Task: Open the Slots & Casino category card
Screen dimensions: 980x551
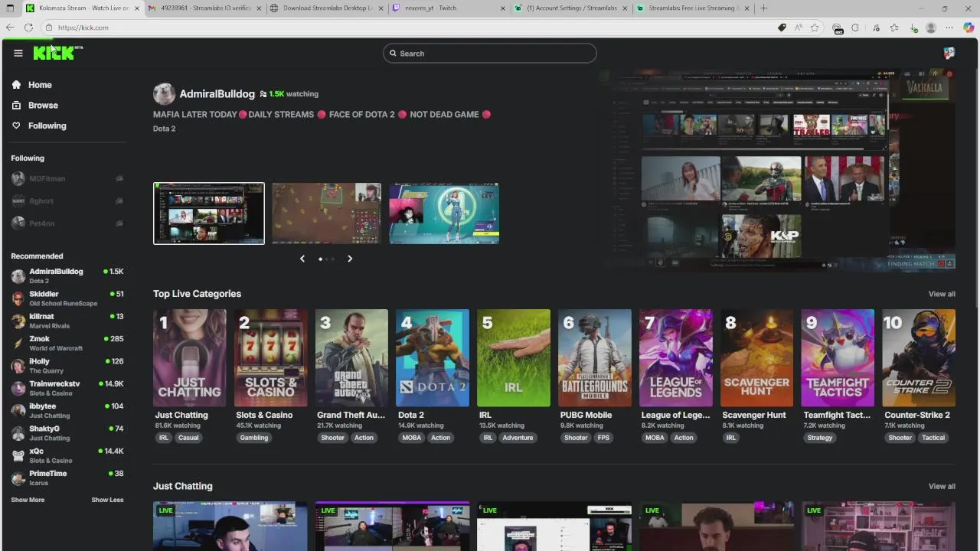Action: click(271, 358)
